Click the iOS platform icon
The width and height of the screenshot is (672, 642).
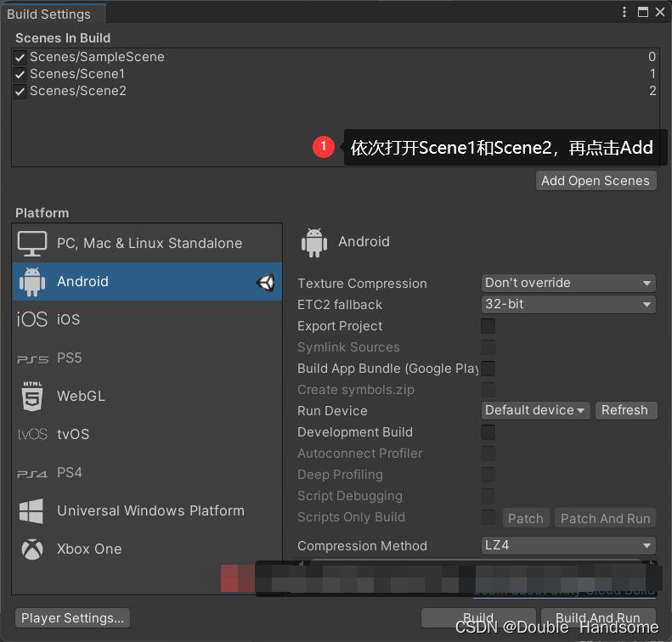pos(31,319)
